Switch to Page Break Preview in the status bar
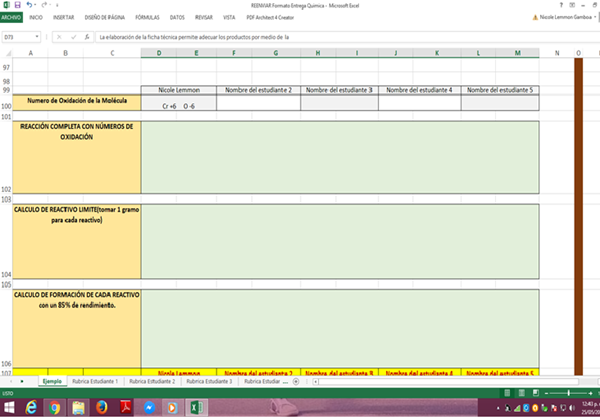This screenshot has height=420, width=600. click(536, 393)
